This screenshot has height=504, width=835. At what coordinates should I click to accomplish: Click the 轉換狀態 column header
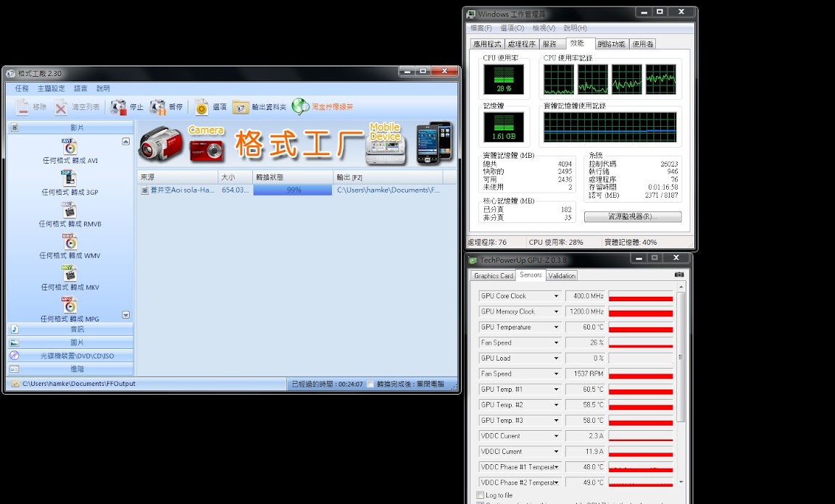pos(293,177)
